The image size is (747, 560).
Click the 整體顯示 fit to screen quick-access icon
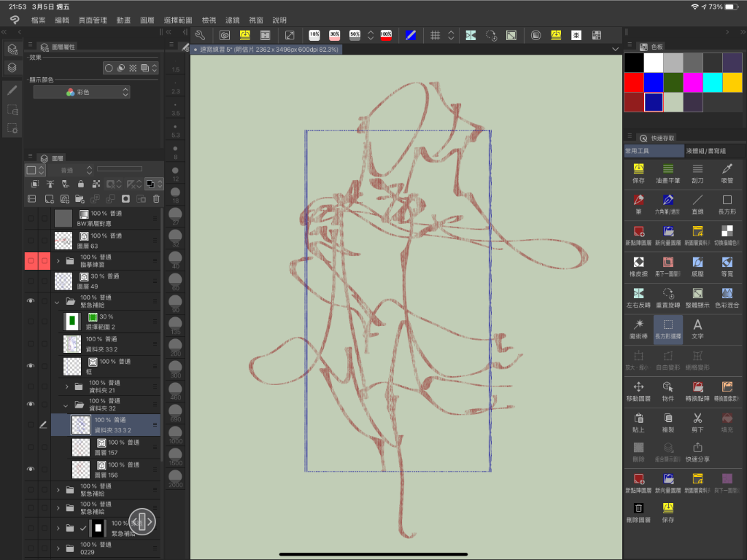[x=697, y=297]
